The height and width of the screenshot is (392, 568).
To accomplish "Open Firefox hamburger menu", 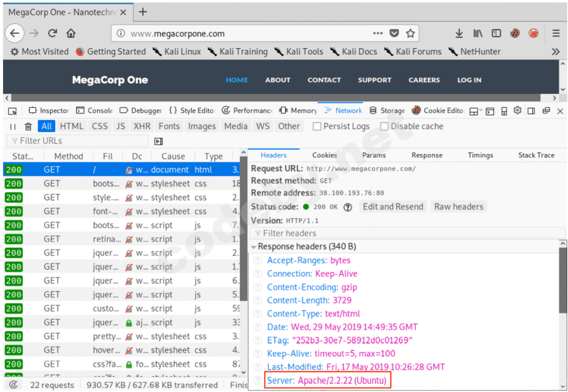I will coord(556,33).
